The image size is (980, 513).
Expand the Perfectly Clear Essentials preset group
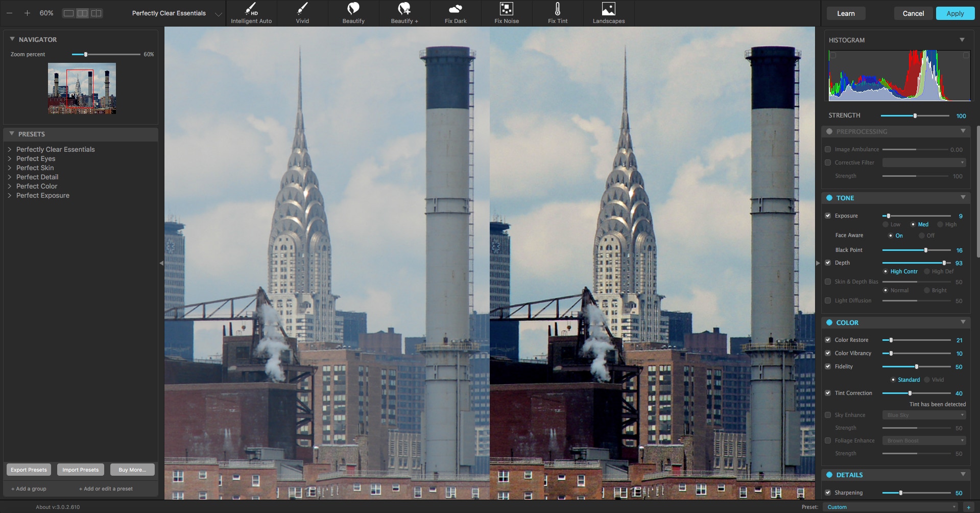coord(10,149)
